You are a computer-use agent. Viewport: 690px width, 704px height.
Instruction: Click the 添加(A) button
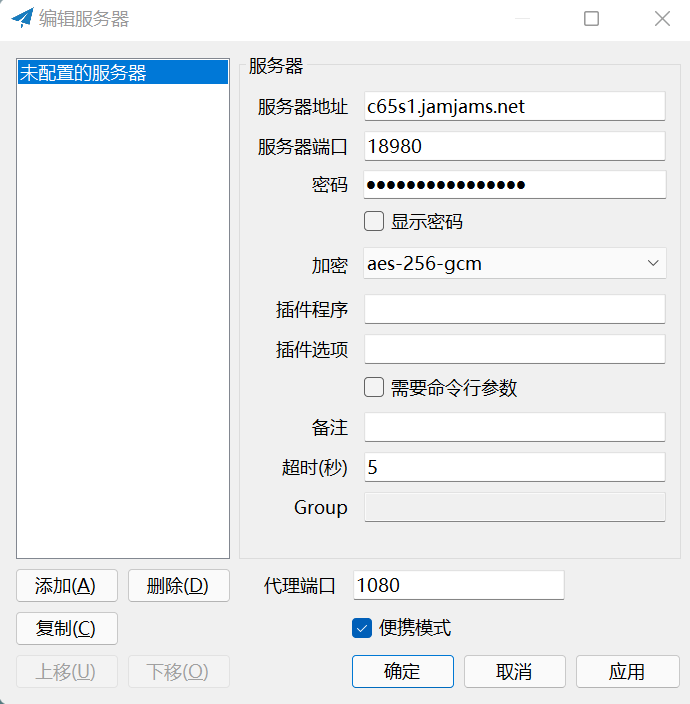coord(67,585)
